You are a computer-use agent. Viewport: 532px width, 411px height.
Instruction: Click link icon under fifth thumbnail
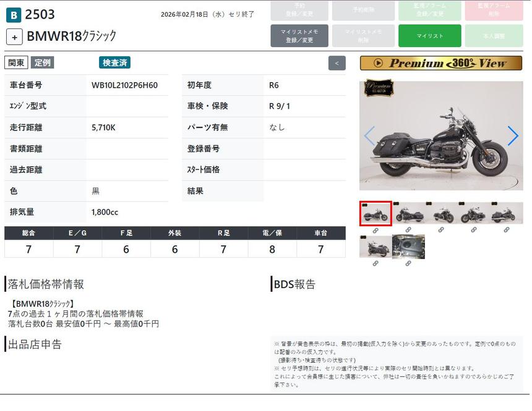(507, 230)
